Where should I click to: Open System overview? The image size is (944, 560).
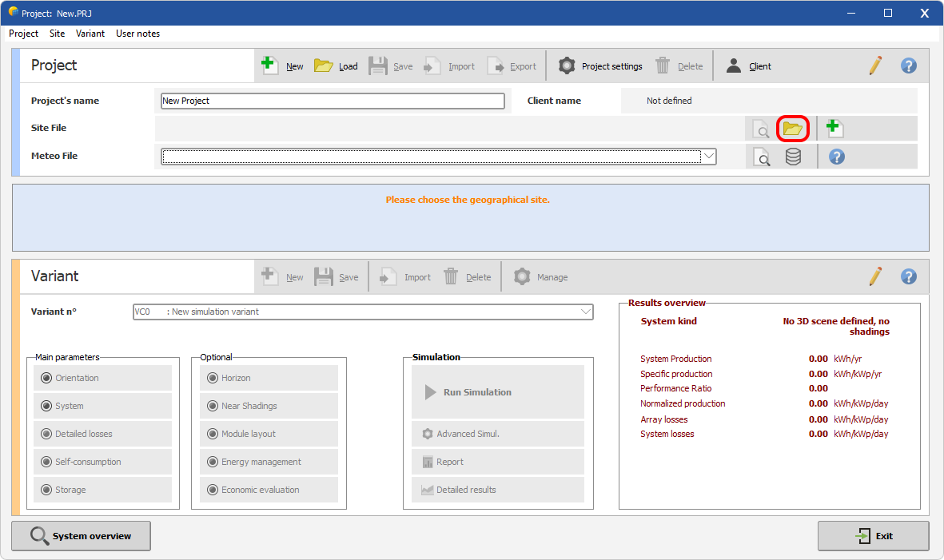click(x=82, y=536)
